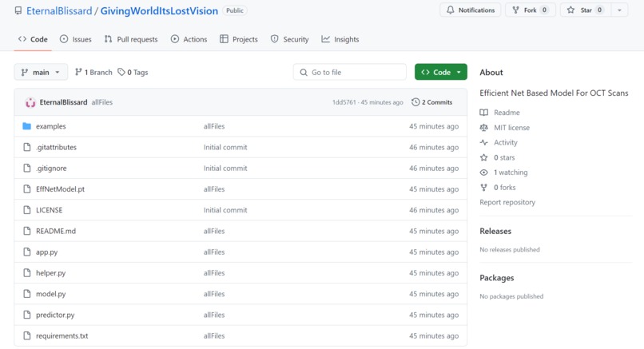Open the Security tab

pos(289,39)
